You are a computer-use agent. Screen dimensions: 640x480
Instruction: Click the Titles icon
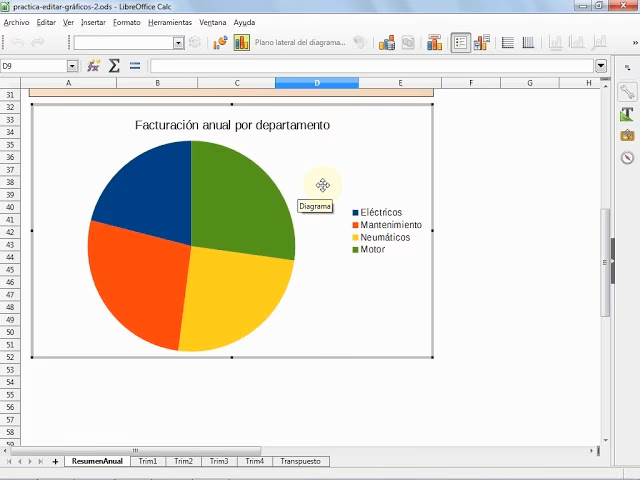[x=434, y=42]
